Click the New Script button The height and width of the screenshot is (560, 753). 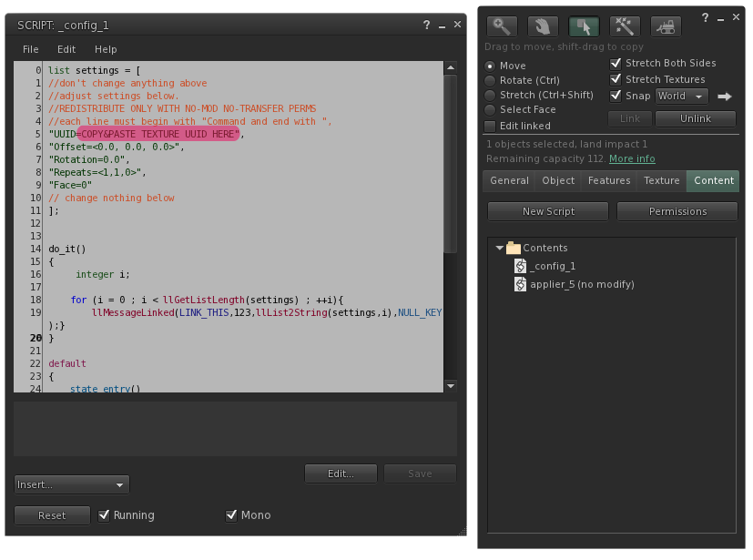coord(548,211)
